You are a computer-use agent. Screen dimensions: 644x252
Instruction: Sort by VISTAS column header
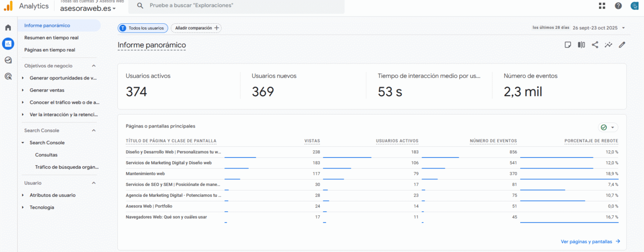tap(312, 141)
